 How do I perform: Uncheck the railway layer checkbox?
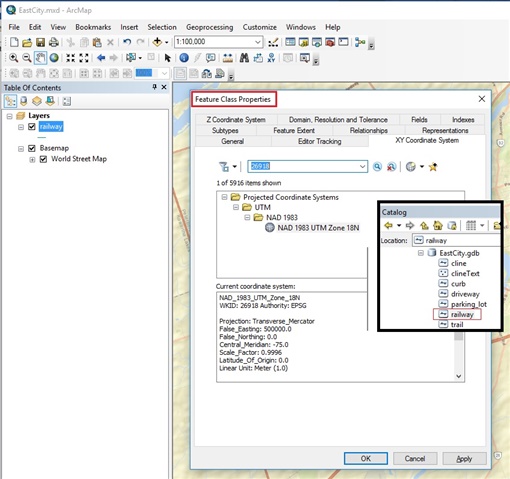click(32, 127)
